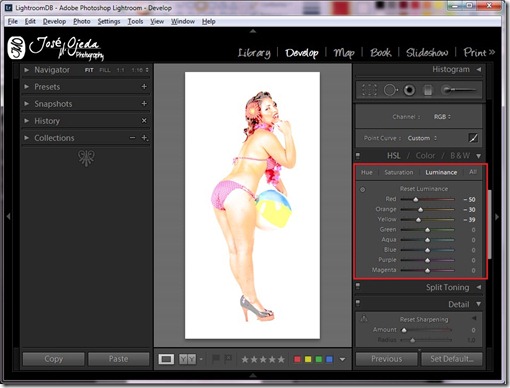Hide the right panel group arrow
Image resolution: width=510 pixels, height=388 pixels.
click(x=497, y=217)
